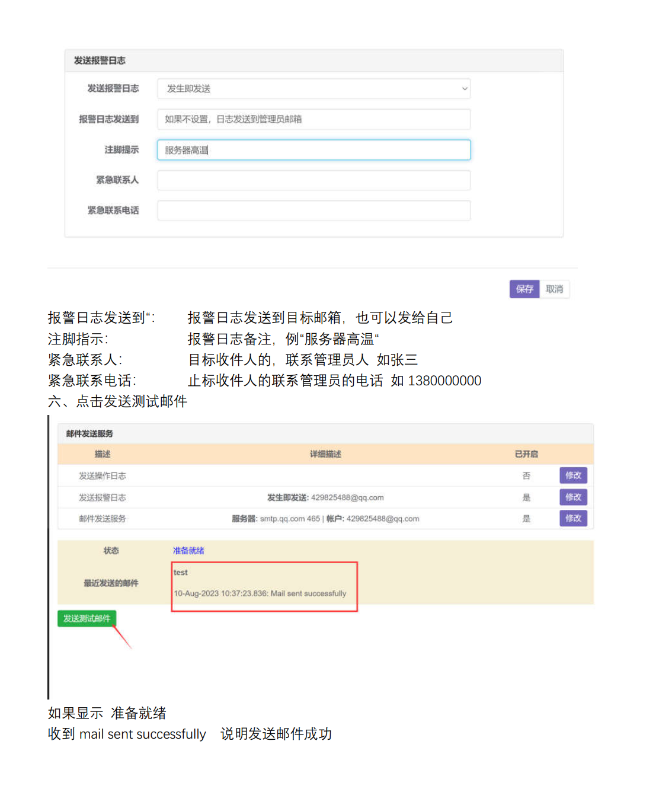This screenshot has height=792, width=672.
Task: Click the 否 value in 发送操作日志 row
Action: point(526,475)
